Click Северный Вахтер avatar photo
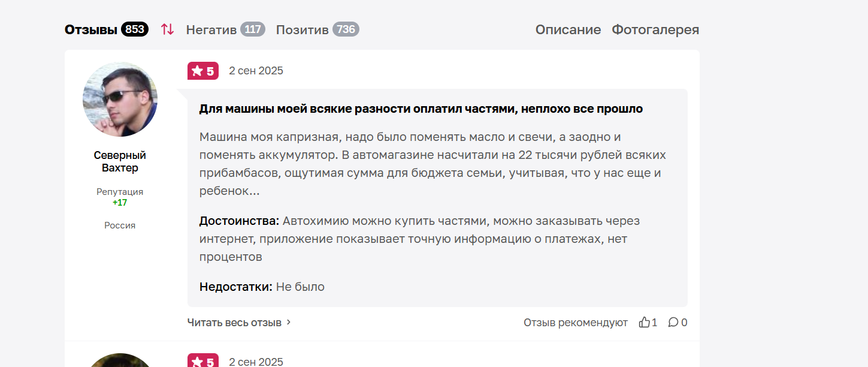Image resolution: width=868 pixels, height=367 pixels. pos(120,99)
